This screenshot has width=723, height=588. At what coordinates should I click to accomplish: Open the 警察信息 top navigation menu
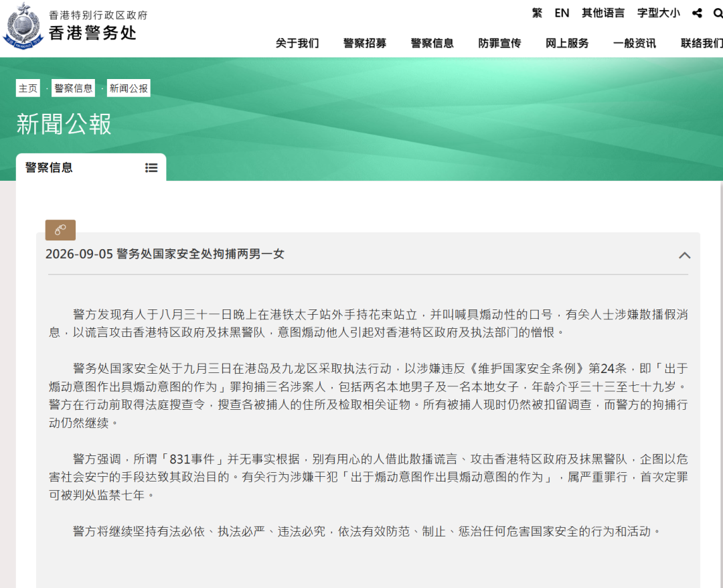point(432,44)
